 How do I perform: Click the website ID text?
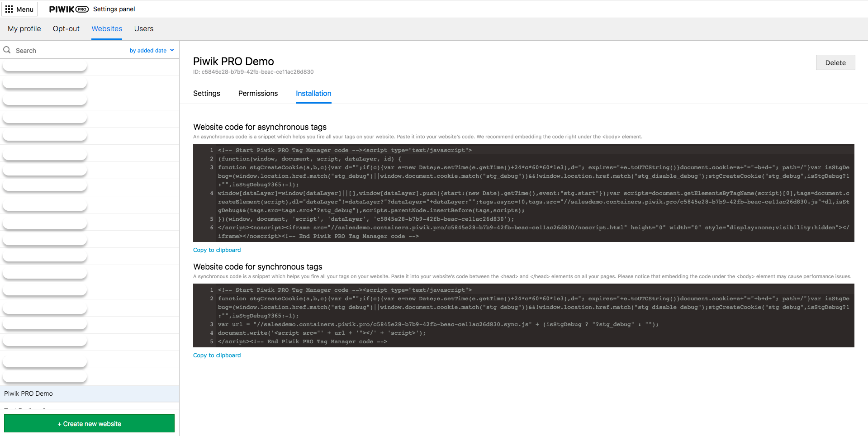pos(253,72)
